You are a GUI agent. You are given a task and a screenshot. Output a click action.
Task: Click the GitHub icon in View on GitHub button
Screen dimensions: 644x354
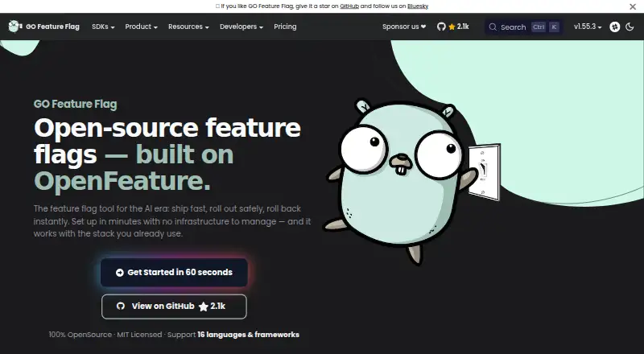(x=120, y=306)
